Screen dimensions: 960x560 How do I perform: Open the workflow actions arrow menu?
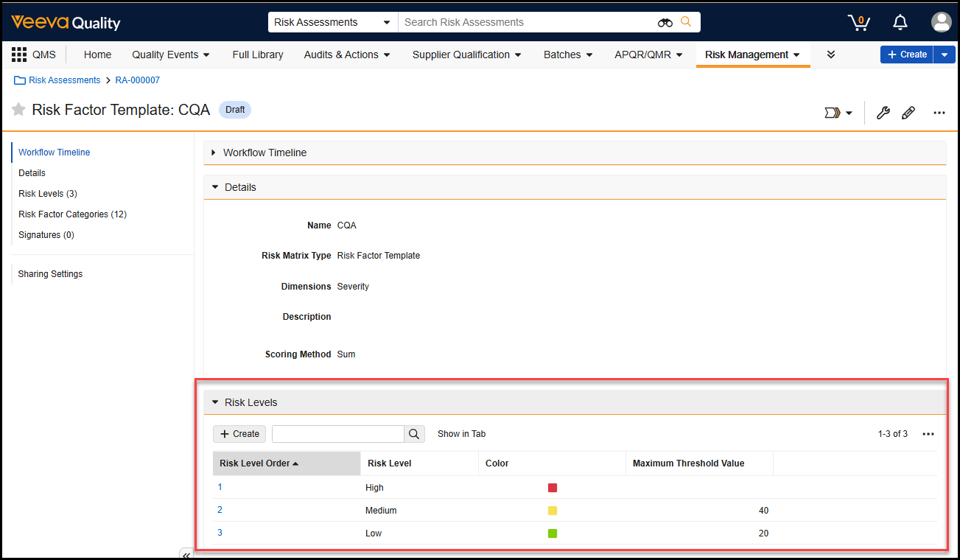pyautogui.click(x=838, y=113)
